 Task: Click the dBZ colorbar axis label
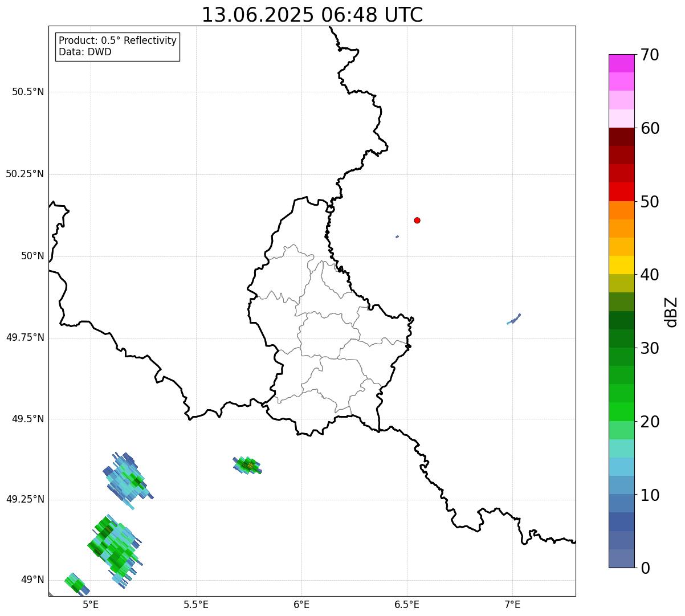(671, 311)
